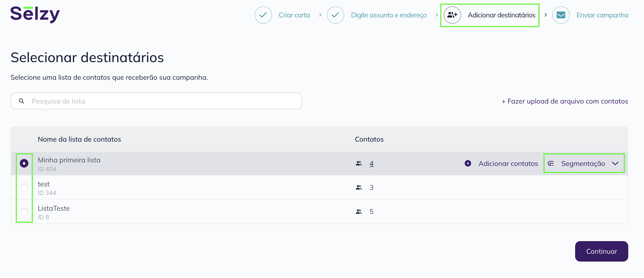Click the Selecionar destinatários heading
644x278 pixels.
coord(87,57)
